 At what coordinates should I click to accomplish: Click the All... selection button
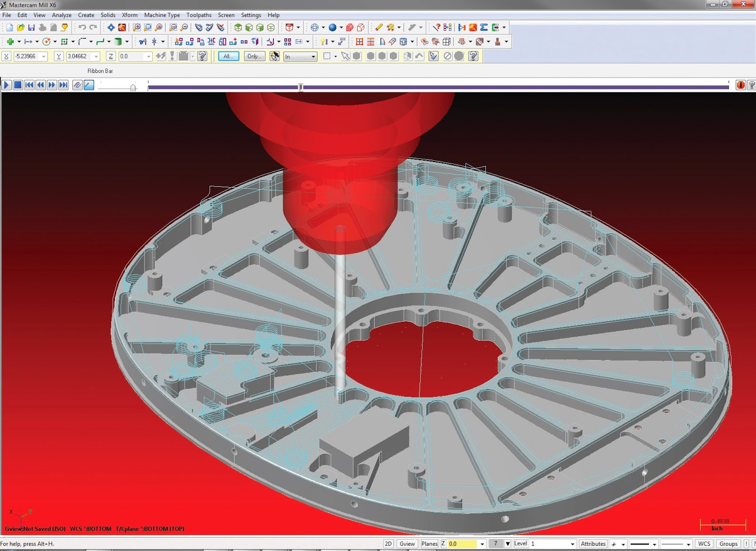pyautogui.click(x=228, y=56)
